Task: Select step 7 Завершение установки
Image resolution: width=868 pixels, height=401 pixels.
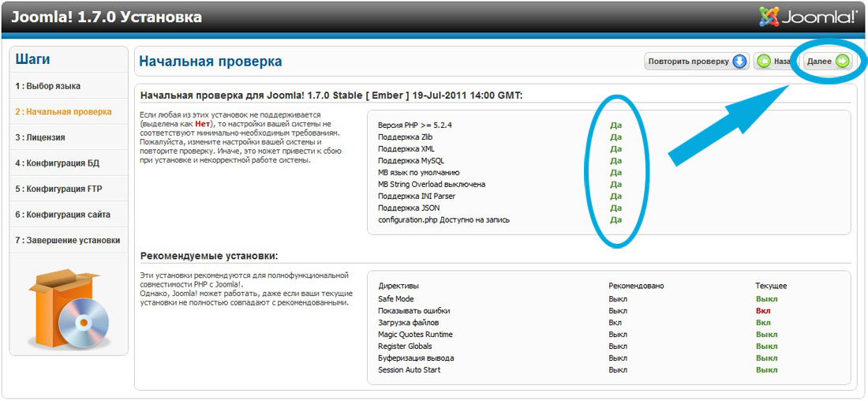Action: (67, 240)
